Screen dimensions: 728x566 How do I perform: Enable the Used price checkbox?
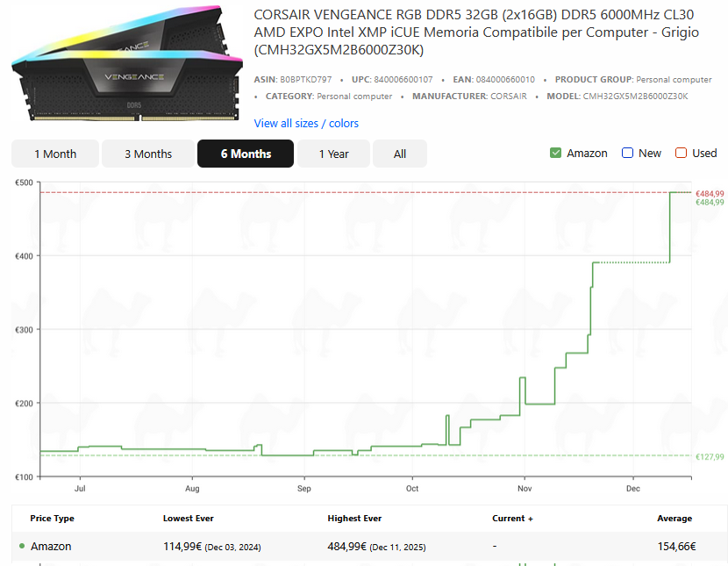681,153
